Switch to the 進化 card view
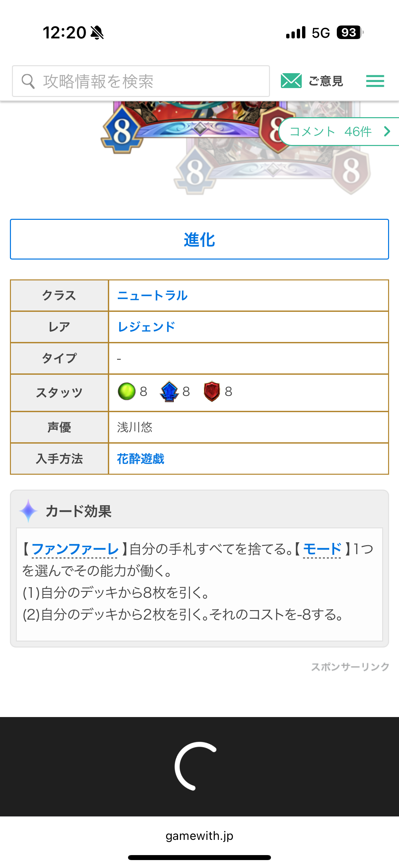Viewport: 399px width, 868px height. [199, 239]
